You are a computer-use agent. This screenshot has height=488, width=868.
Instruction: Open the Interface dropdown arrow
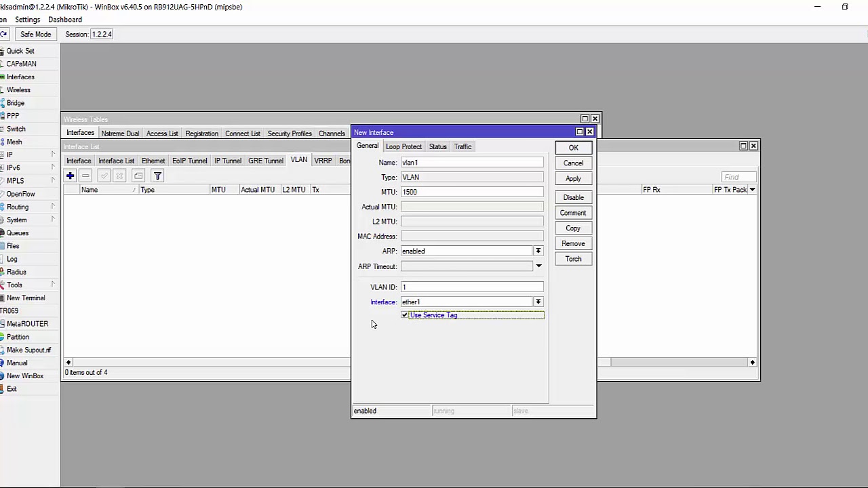[538, 302]
